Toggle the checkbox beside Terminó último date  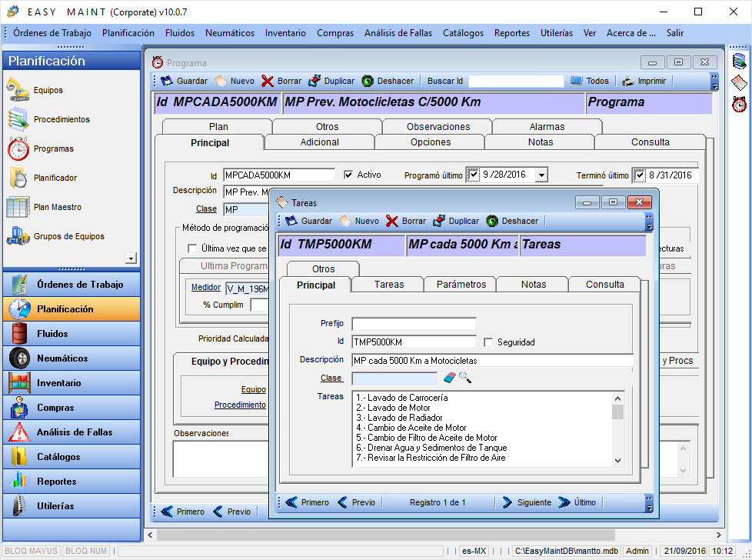coord(639,175)
